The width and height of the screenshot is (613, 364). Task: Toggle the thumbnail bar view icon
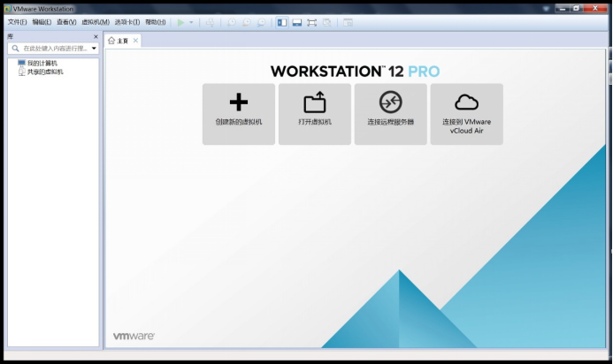297,23
